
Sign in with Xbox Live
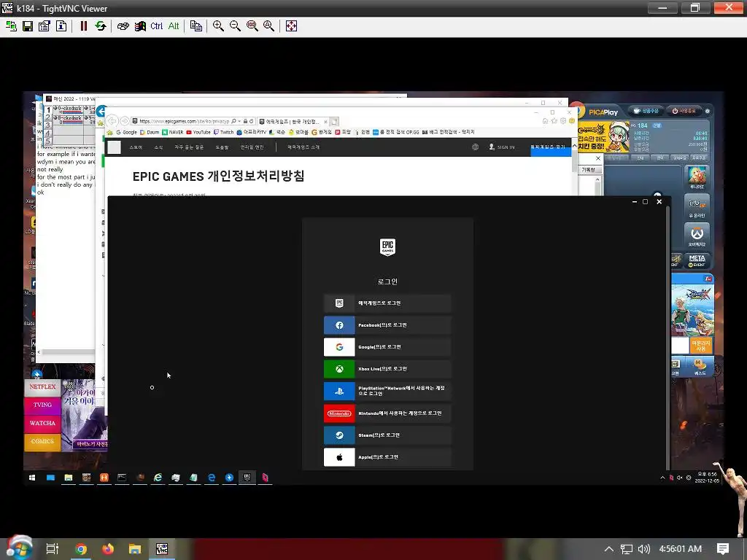pyautogui.click(x=387, y=369)
